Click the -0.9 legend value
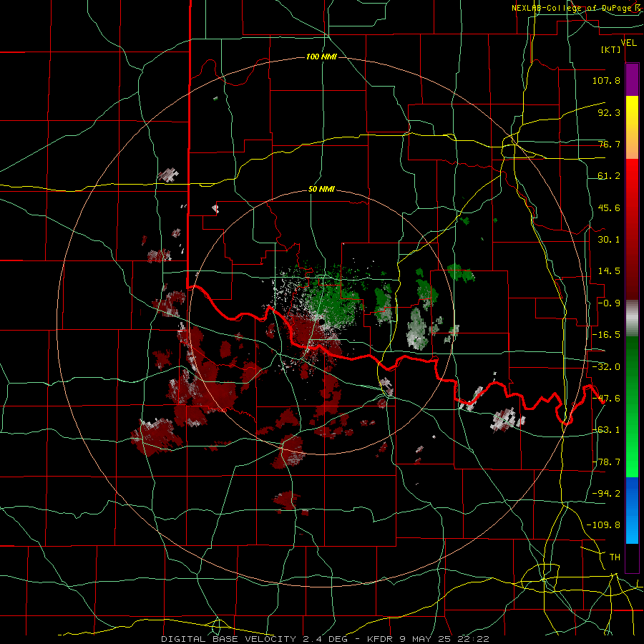Screen dimensions: 644x644 pyautogui.click(x=609, y=303)
